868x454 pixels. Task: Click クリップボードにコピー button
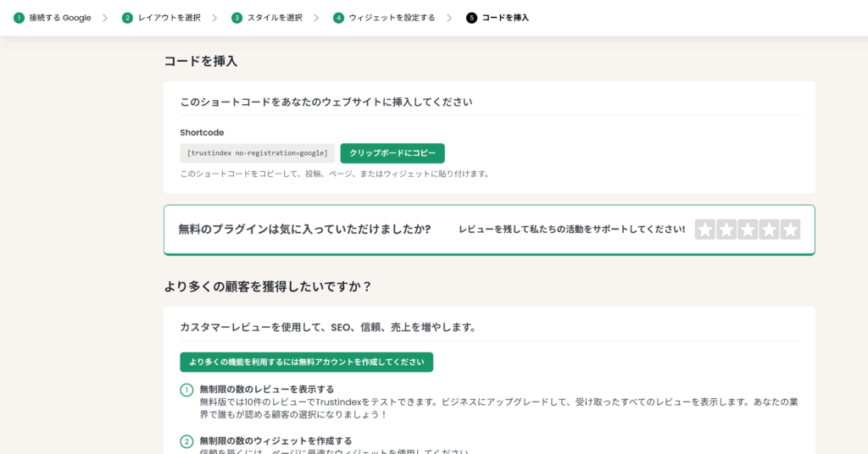point(392,153)
